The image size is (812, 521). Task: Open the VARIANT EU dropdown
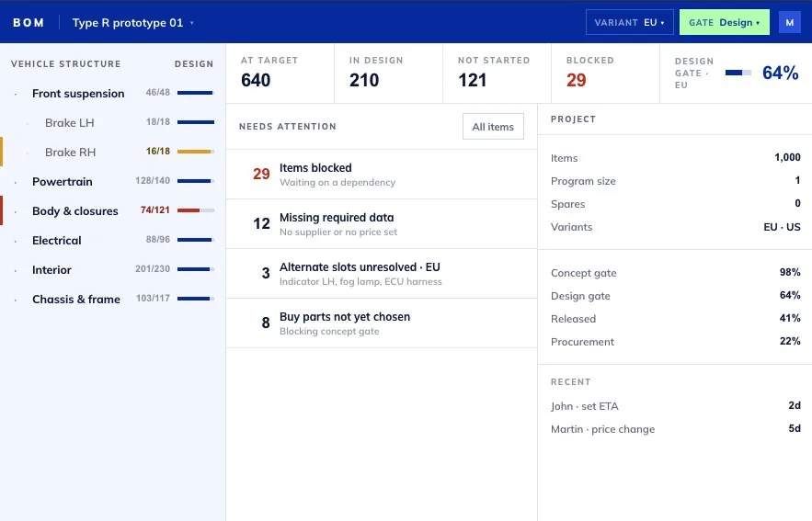click(x=629, y=22)
